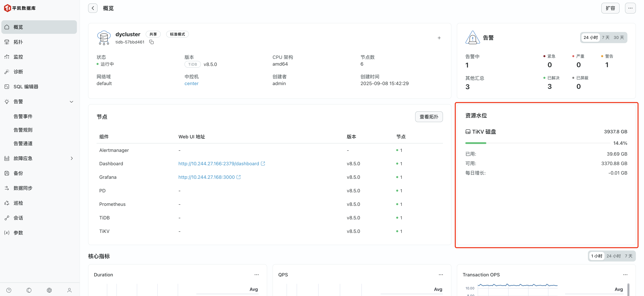Screen dimensions: 644x296
Task: Click the 扩容 button at top right
Action: coord(610,8)
